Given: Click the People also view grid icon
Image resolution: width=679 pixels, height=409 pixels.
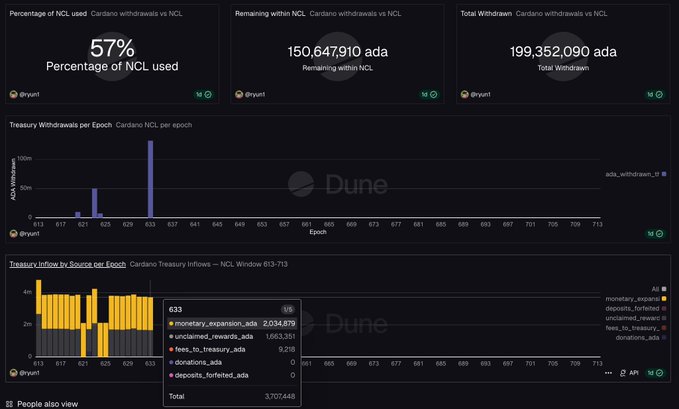Looking at the screenshot, I should (10, 404).
